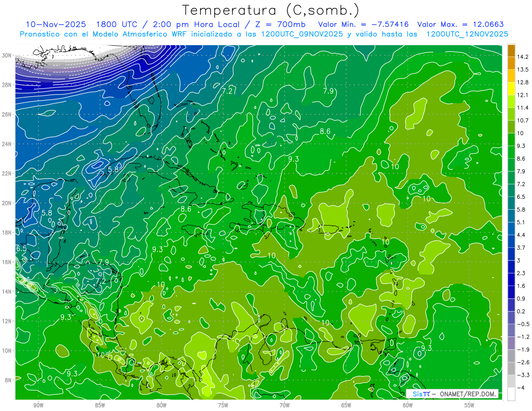Click the legend swatch between 5.1 and 4.4
Screen dimensions: 532x411
pos(511,228)
